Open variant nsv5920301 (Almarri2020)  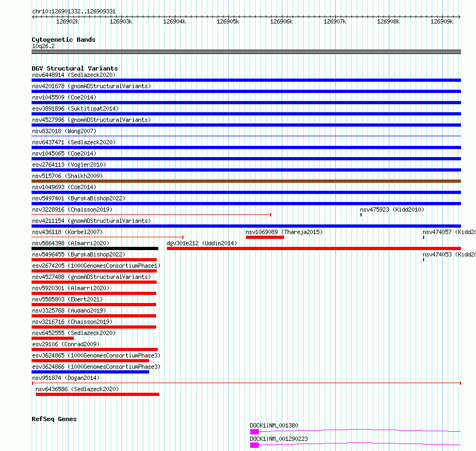point(71,288)
